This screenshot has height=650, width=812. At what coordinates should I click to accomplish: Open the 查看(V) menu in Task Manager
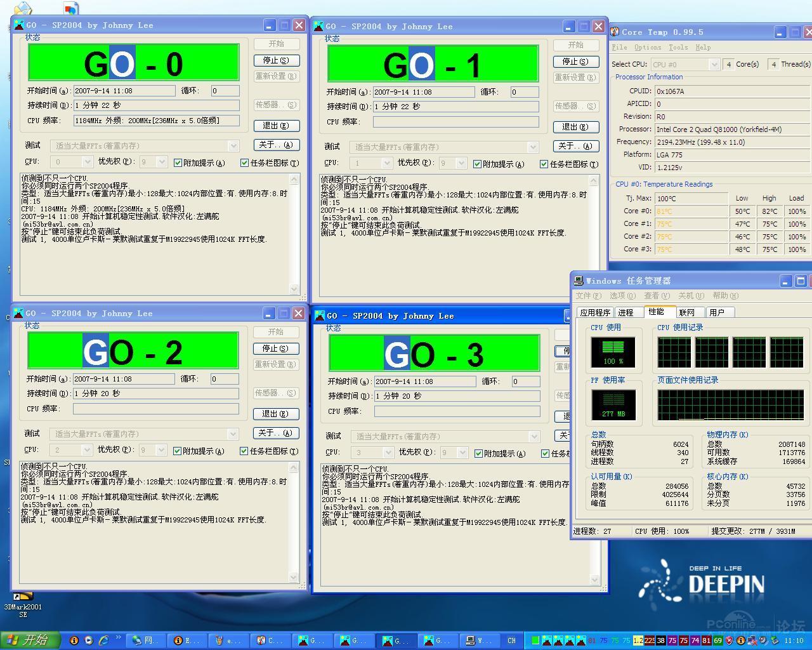(657, 296)
